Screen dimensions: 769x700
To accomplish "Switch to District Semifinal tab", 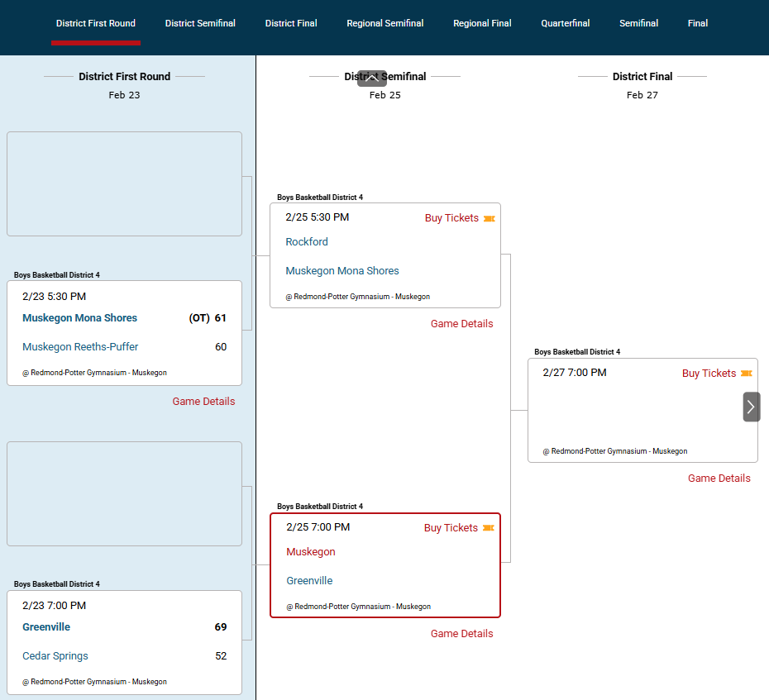I will tap(200, 23).
